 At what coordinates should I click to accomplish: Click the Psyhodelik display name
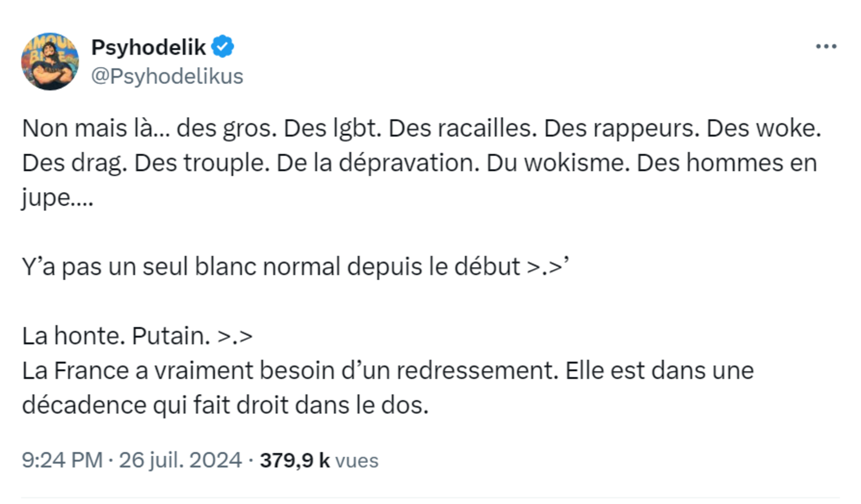pos(148,47)
